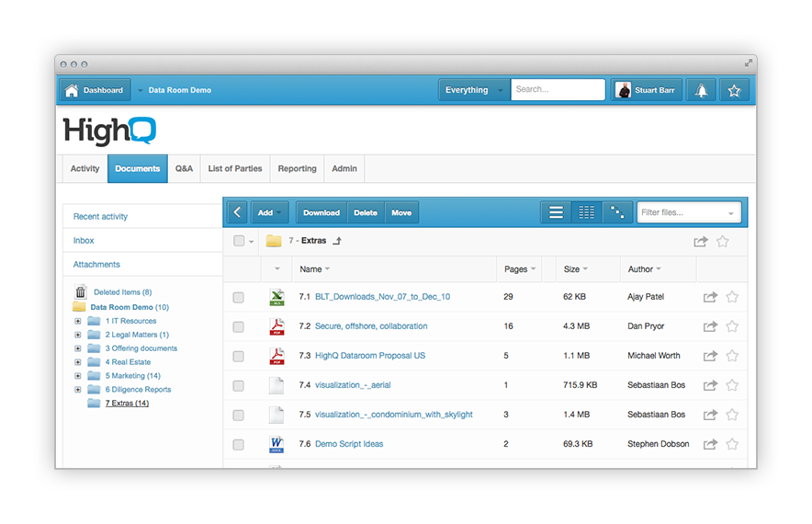Open the Reporting tab

pos(298,168)
